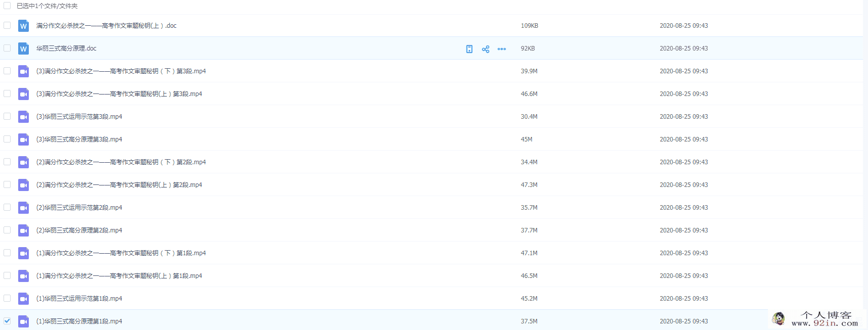The width and height of the screenshot is (868, 330).
Task: Open file name (3)华丽三式高分原理第3段.mp4
Action: [x=79, y=139]
